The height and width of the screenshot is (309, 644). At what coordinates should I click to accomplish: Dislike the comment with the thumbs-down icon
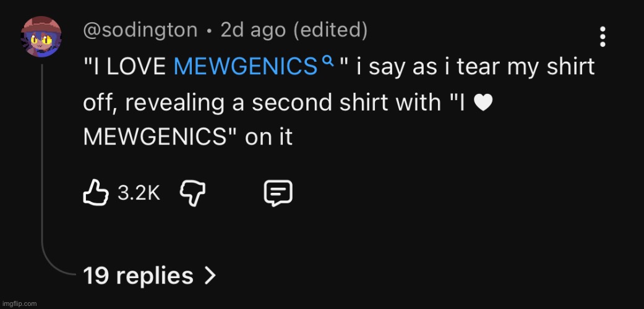pyautogui.click(x=192, y=193)
